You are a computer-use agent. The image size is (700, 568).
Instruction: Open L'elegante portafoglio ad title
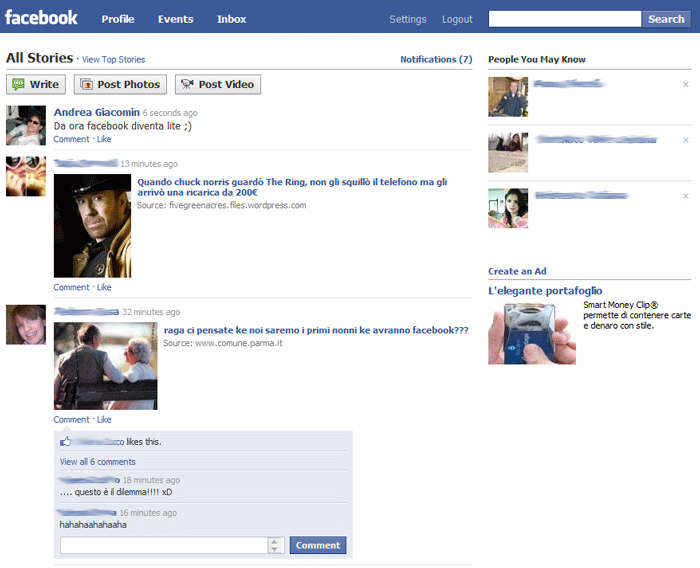(545, 291)
